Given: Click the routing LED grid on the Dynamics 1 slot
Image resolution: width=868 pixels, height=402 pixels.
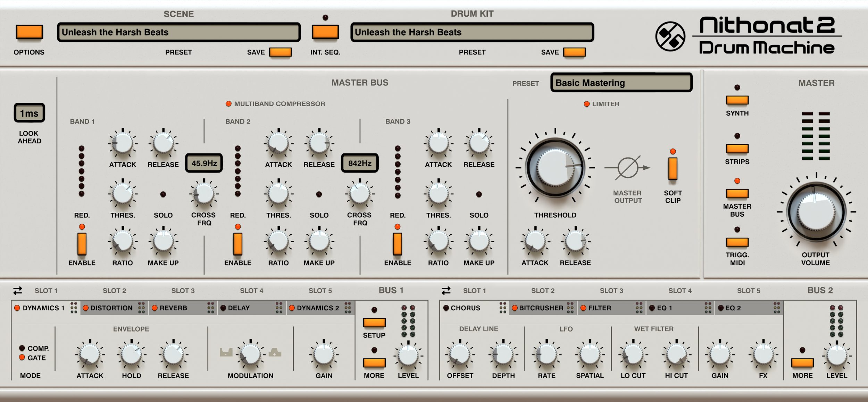Looking at the screenshot, I should (x=73, y=308).
